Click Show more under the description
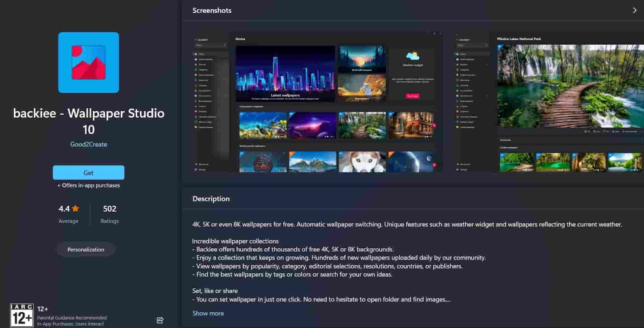Viewport: 644px width, 328px height. tap(208, 313)
